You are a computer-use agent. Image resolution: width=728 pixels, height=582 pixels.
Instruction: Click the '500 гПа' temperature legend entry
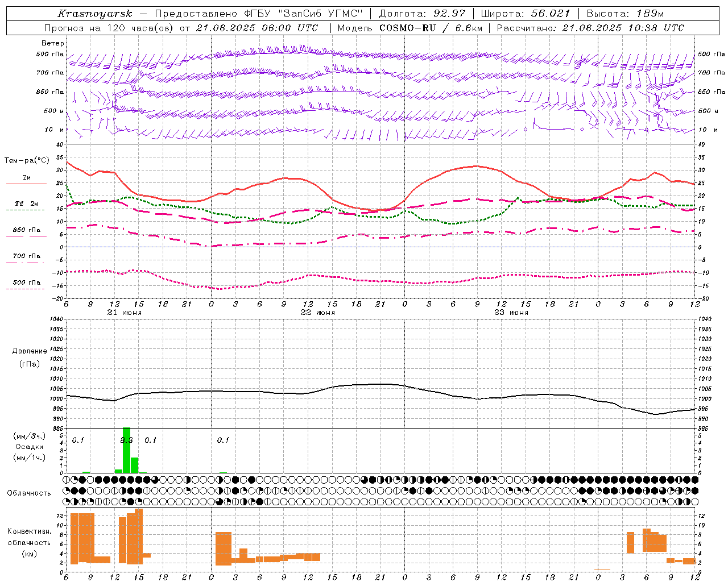(x=27, y=282)
